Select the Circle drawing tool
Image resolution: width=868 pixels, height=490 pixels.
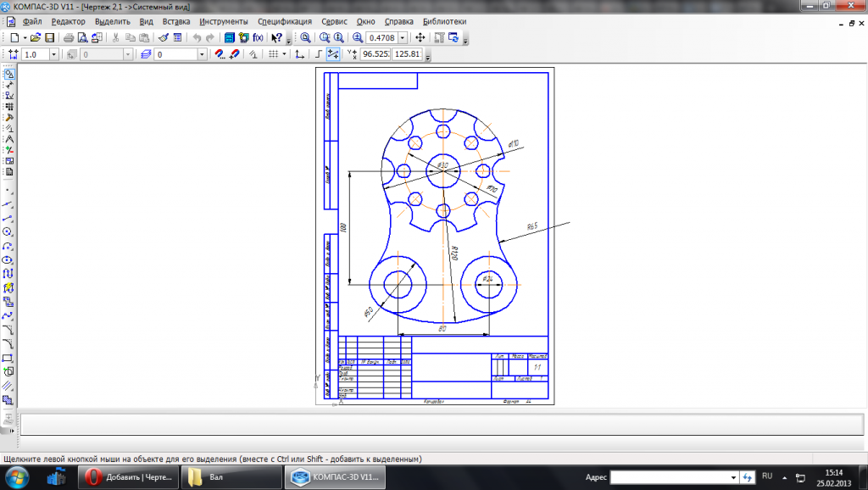coord(8,232)
